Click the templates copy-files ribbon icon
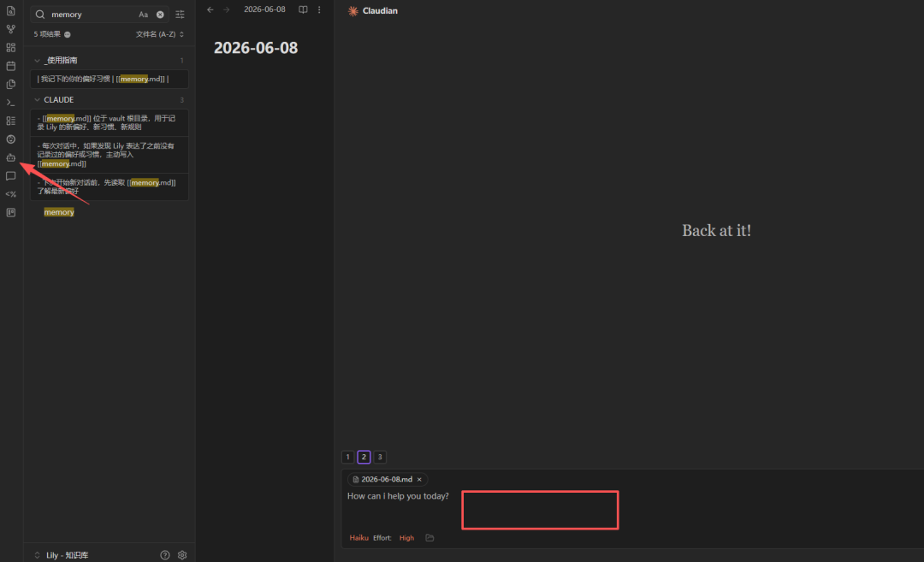Viewport: 924px width, 562px height. click(x=10, y=84)
